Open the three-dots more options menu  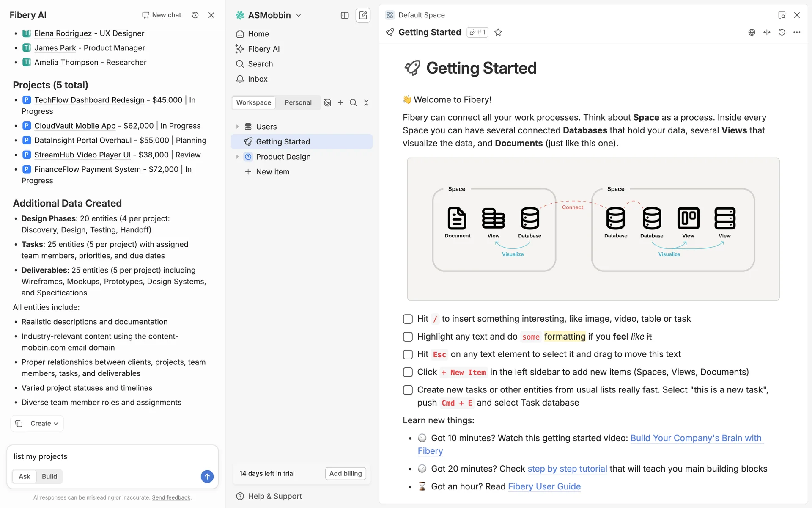point(797,33)
